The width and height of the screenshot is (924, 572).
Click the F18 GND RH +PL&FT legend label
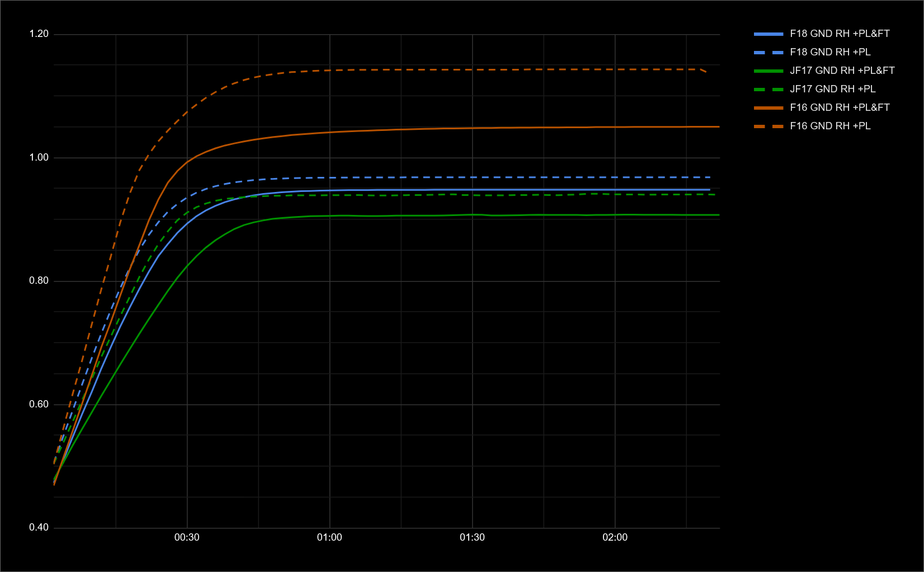pyautogui.click(x=839, y=34)
